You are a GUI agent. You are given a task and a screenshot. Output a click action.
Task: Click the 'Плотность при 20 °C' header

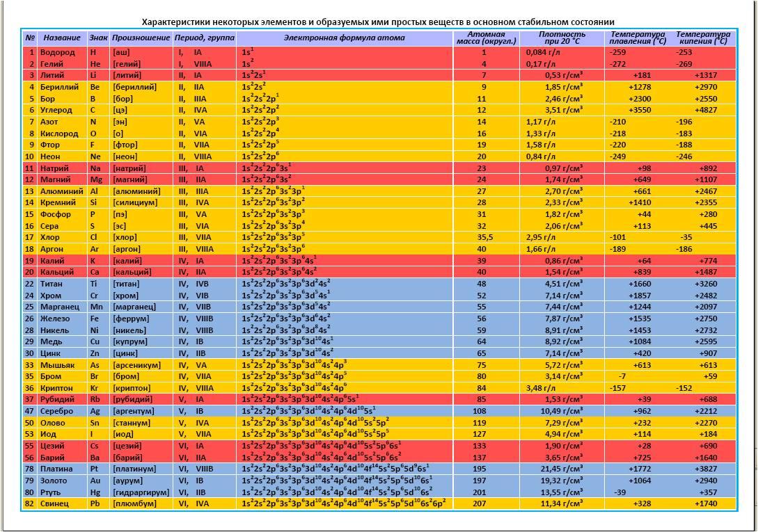(x=562, y=38)
